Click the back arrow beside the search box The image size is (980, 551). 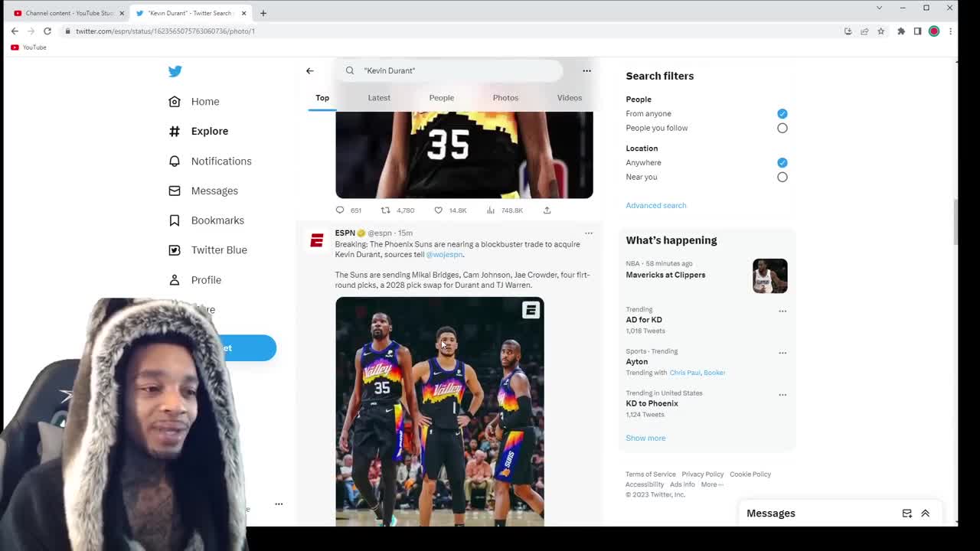tap(310, 70)
